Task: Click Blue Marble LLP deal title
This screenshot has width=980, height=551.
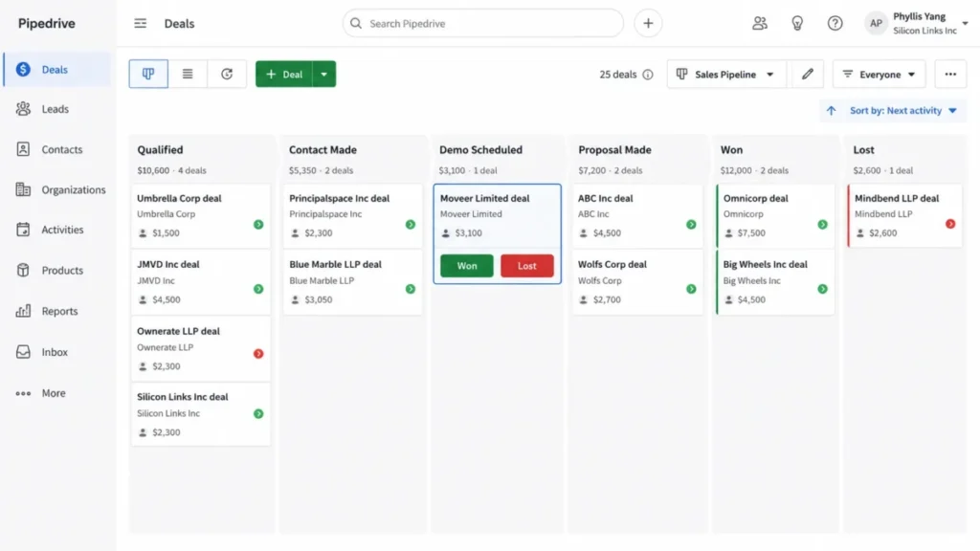Action: click(335, 264)
